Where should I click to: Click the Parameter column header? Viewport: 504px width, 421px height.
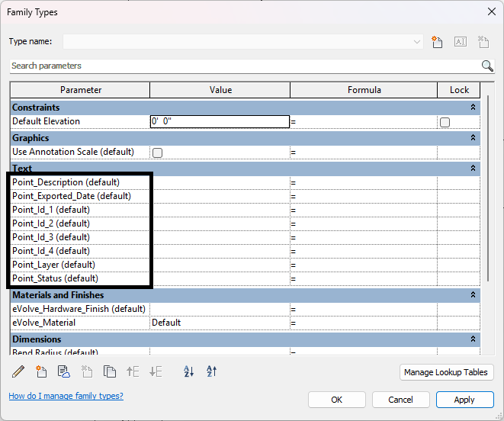tap(81, 90)
